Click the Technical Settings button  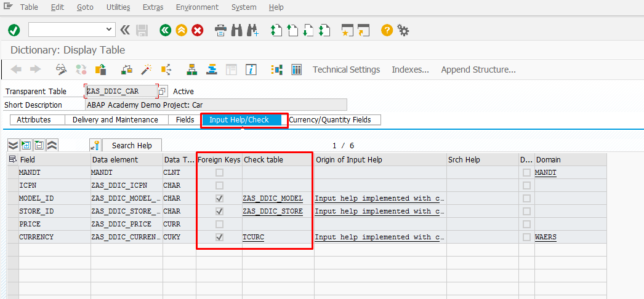346,70
